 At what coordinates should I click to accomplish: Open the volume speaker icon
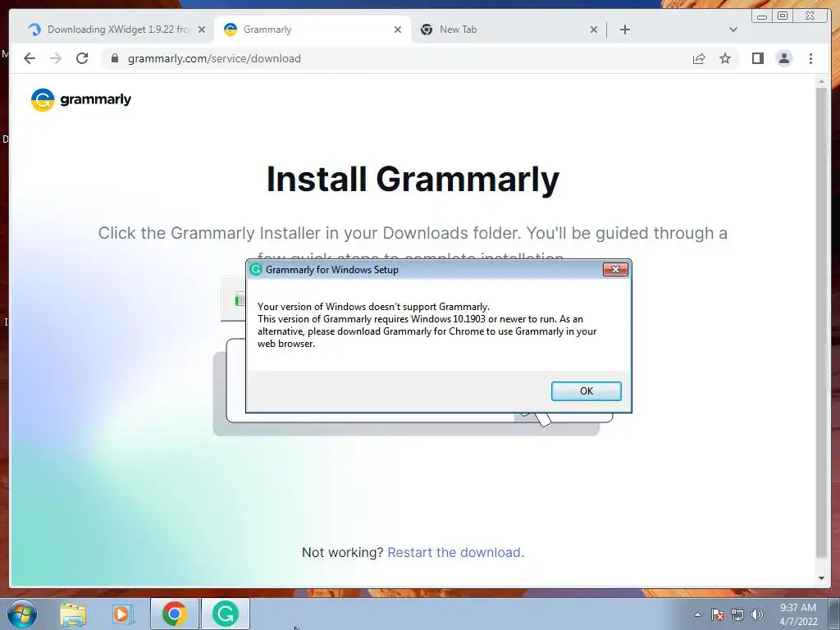[x=757, y=614]
